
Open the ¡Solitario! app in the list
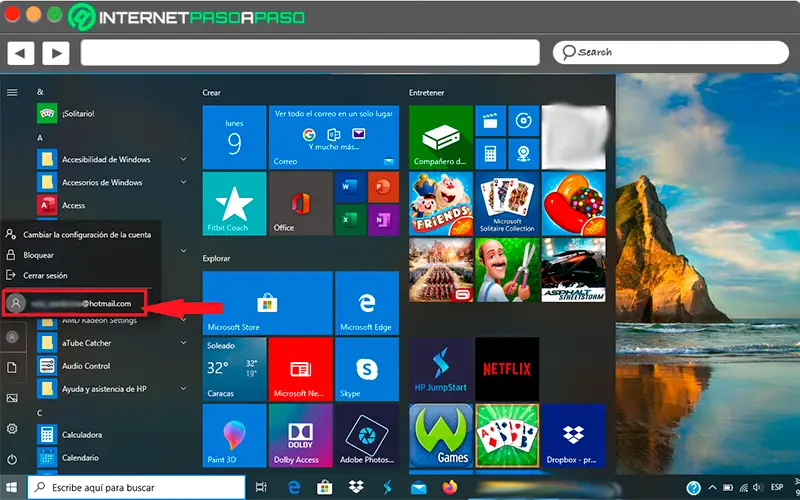point(66,113)
